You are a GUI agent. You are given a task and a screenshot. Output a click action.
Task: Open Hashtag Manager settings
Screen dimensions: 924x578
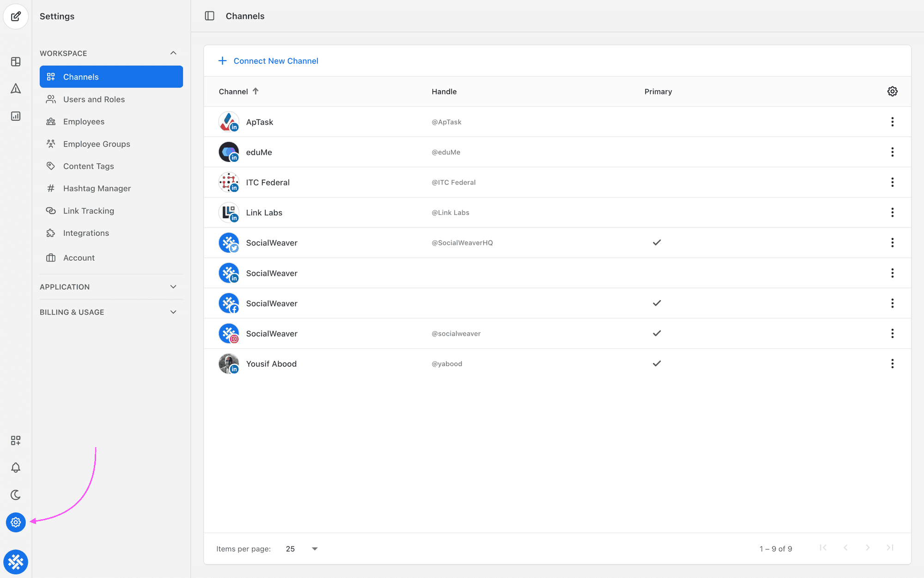point(111,188)
